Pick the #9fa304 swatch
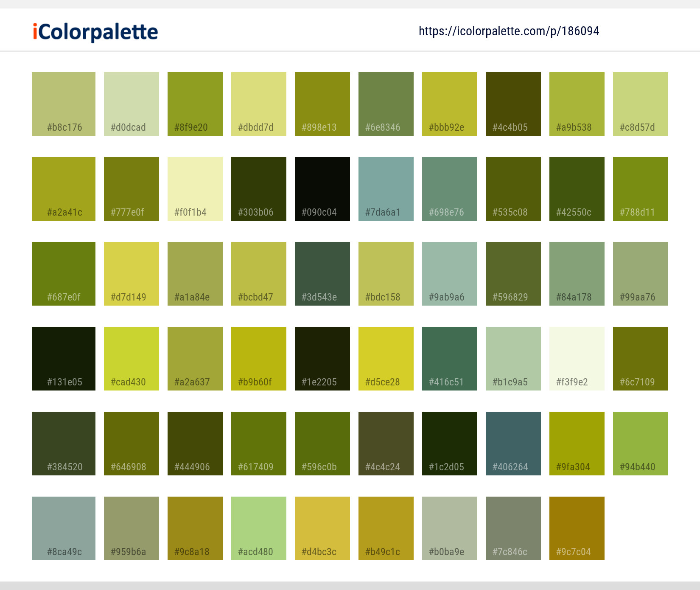Screen dimensions: 700x590 click(577, 444)
